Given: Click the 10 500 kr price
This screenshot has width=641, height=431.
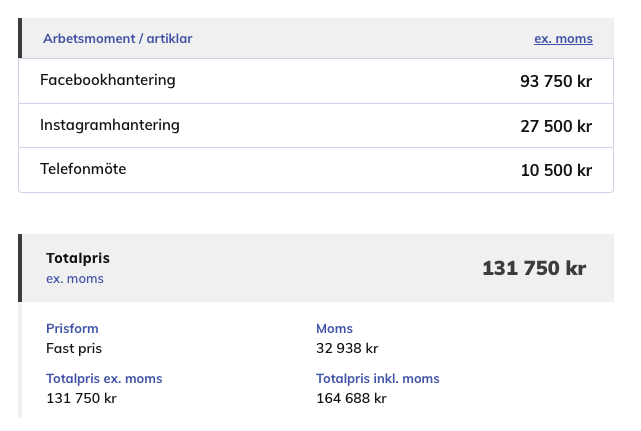Looking at the screenshot, I should (x=556, y=170).
